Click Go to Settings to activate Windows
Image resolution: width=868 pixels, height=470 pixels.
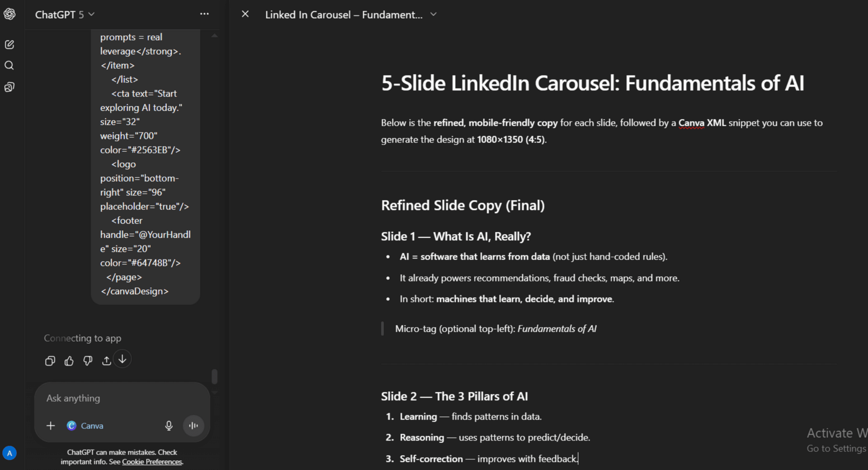[837, 448]
